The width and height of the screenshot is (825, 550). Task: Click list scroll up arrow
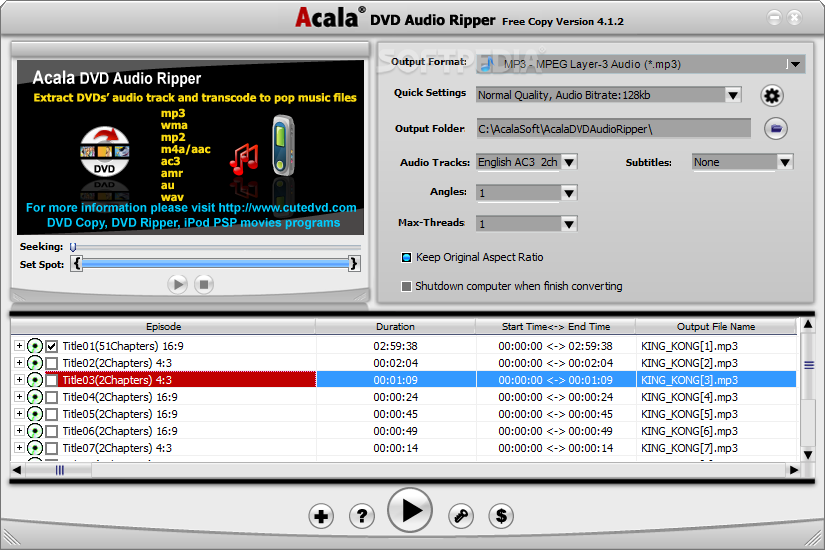(x=808, y=325)
